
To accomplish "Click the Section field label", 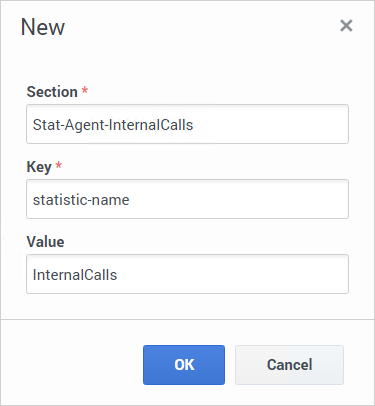I will [x=52, y=92].
